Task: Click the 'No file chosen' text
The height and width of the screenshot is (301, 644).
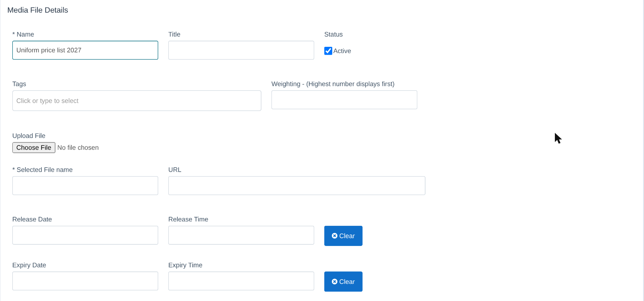Action: coord(78,147)
